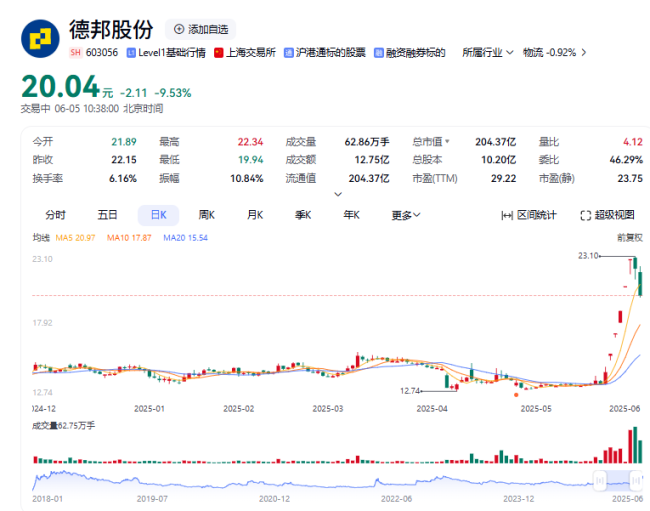Click the 上海交易所 exchange tag icon
Viewport: 650px width, 511px height.
[x=220, y=53]
